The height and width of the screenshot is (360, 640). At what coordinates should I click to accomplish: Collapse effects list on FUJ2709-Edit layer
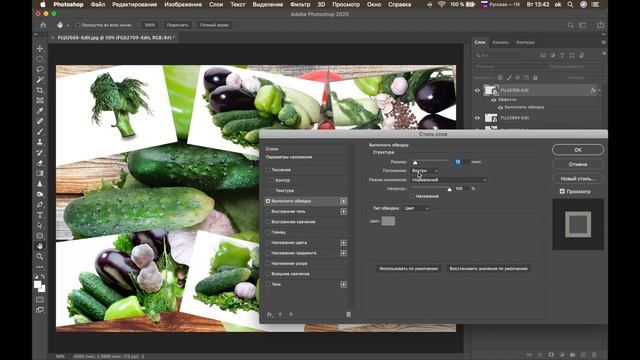coord(600,90)
